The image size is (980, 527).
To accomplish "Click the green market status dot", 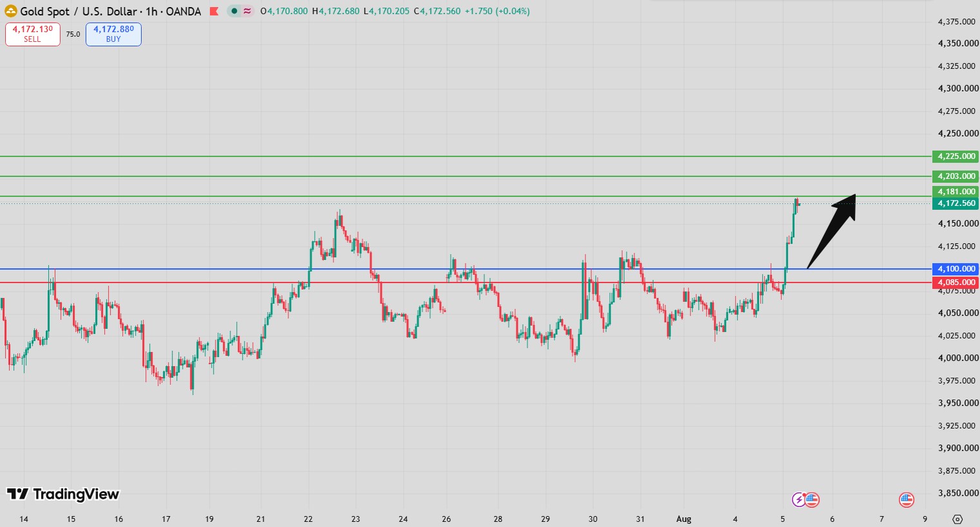I will 234,11.
